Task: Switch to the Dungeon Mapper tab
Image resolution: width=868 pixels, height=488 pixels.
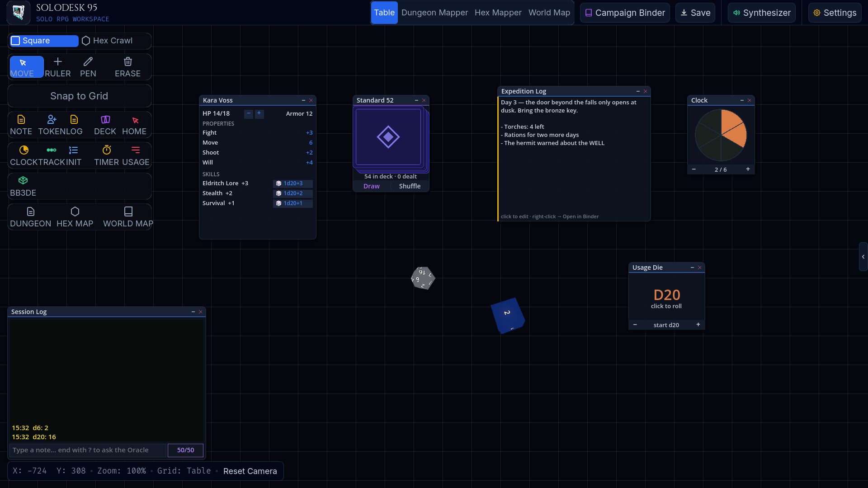Action: (435, 13)
